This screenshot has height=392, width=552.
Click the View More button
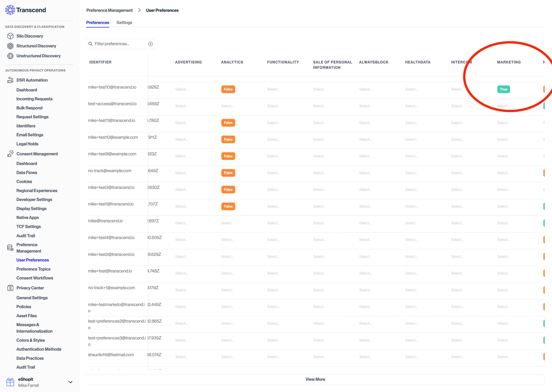coord(315,379)
